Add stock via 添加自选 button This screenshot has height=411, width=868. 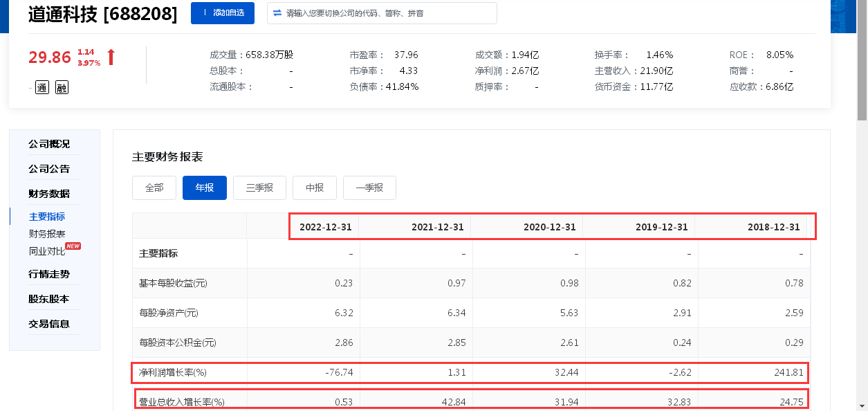pos(223,13)
